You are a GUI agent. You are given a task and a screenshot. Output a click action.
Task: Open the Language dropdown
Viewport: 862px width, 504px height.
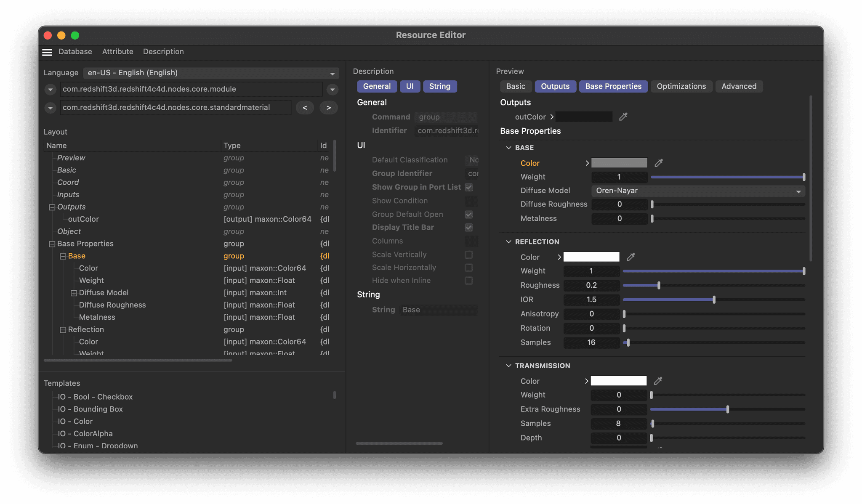coord(211,73)
